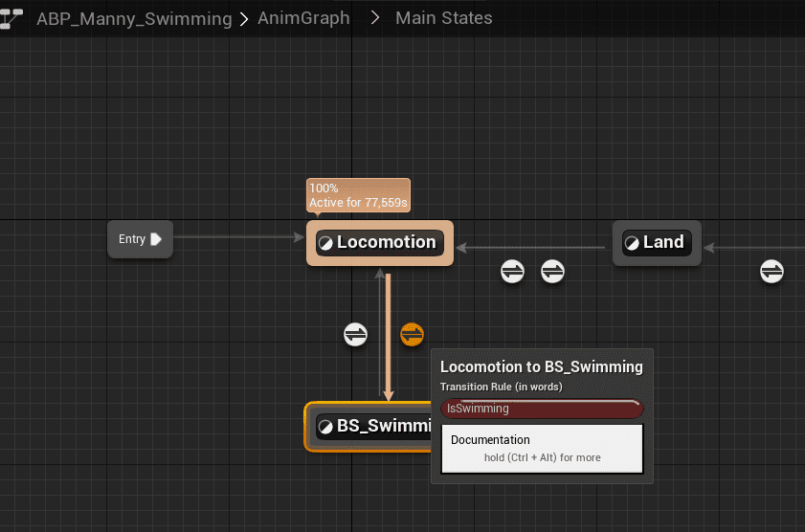805x532 pixels.
Task: Select the Locomotion state node
Action: point(380,243)
